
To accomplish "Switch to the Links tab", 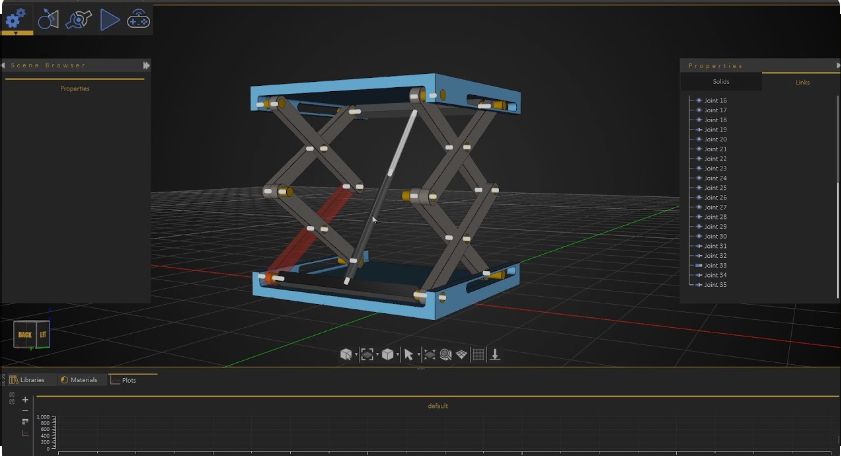I will click(x=802, y=82).
